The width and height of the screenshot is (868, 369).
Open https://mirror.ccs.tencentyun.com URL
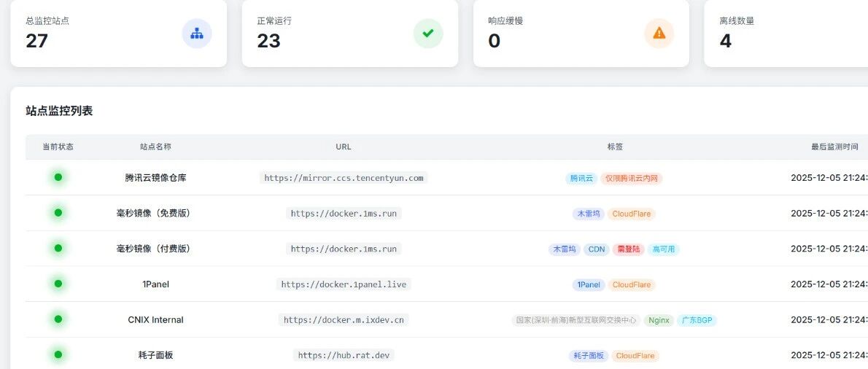344,178
